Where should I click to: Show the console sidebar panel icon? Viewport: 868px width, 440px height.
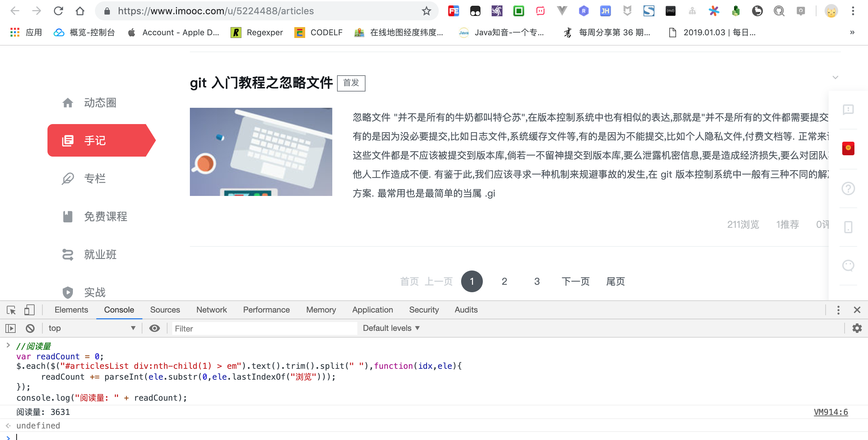tap(11, 328)
